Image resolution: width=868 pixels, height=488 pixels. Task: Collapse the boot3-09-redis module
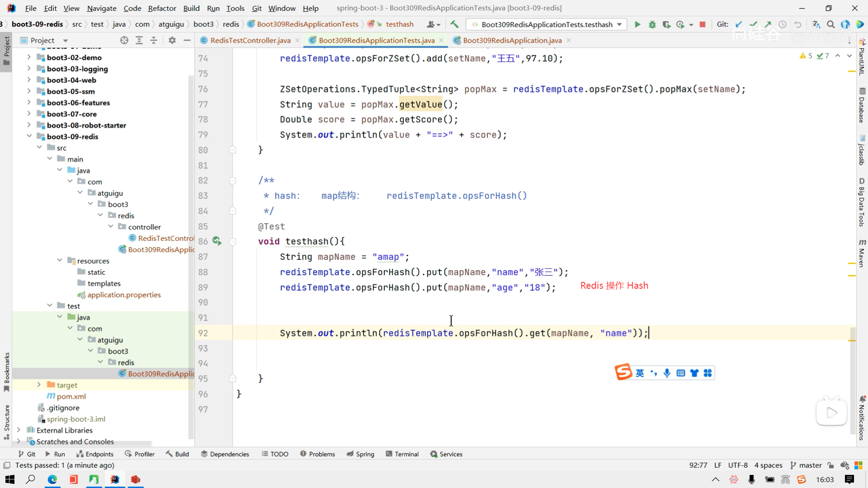point(29,136)
